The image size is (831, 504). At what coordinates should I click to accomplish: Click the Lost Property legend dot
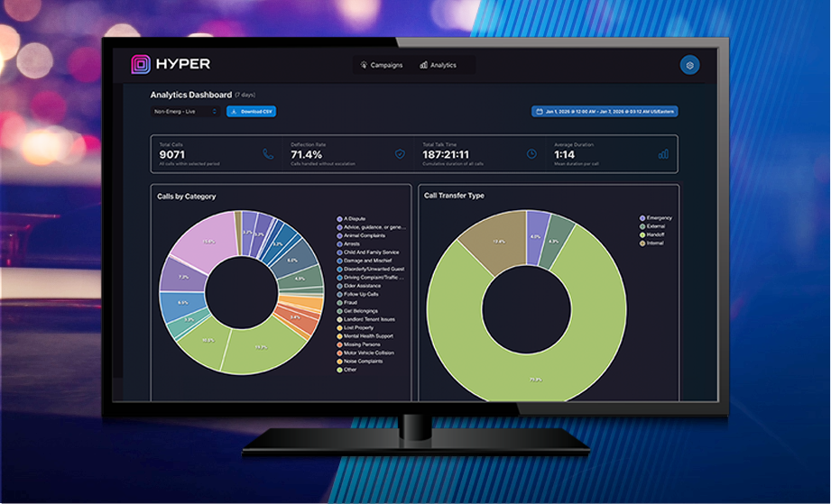(340, 328)
